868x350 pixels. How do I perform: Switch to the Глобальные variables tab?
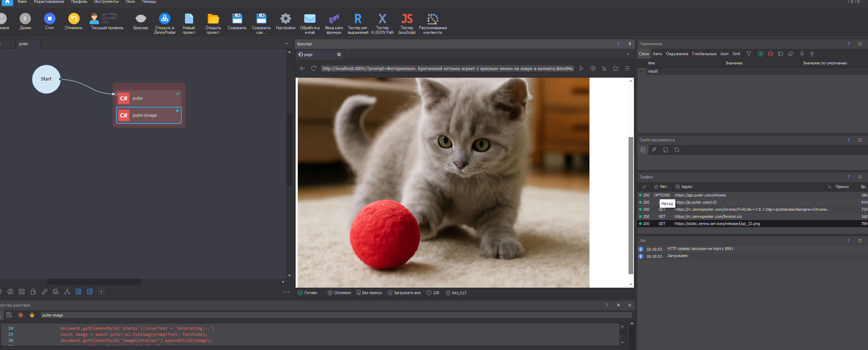tap(704, 54)
